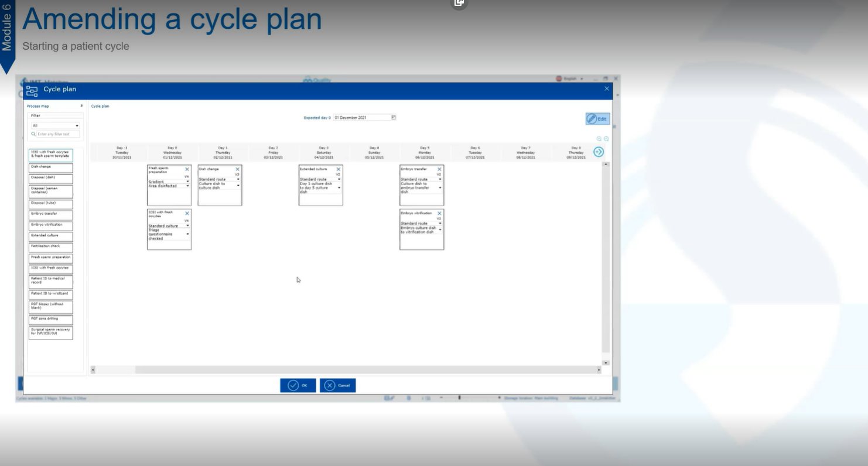Expand the Triage questionnaire checked dropdown
The height and width of the screenshot is (466, 868).
(187, 234)
